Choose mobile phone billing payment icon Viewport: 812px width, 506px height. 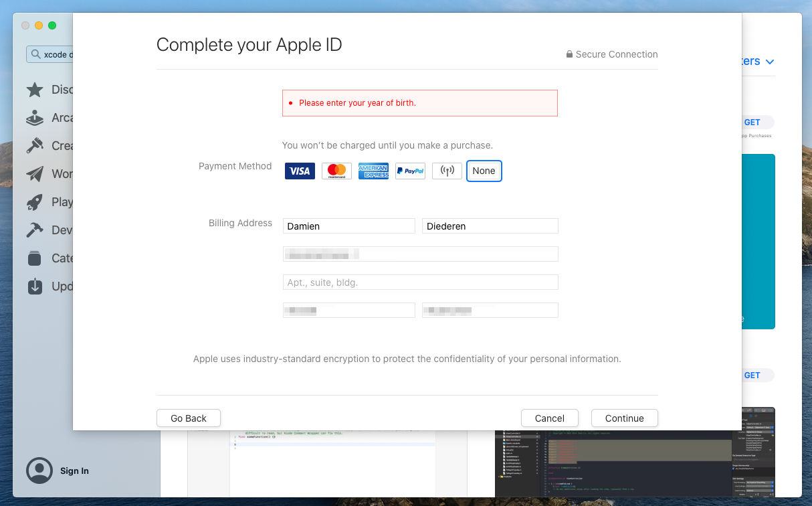[x=447, y=171]
